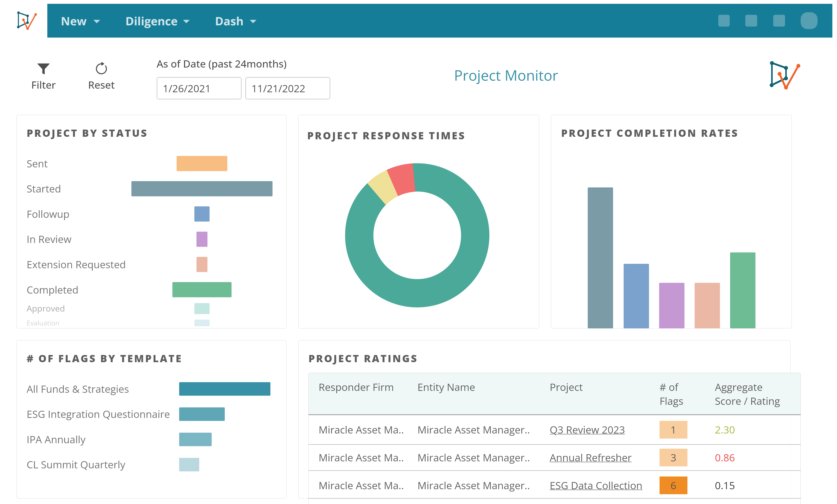Open the Dash dropdown

click(x=236, y=21)
